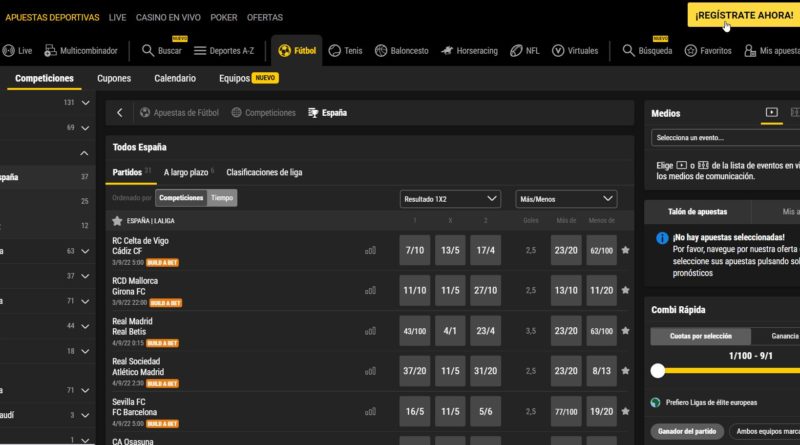Click the Búsqueda magnifier icon
Viewport: 800px width, 445px height.
pos(629,51)
